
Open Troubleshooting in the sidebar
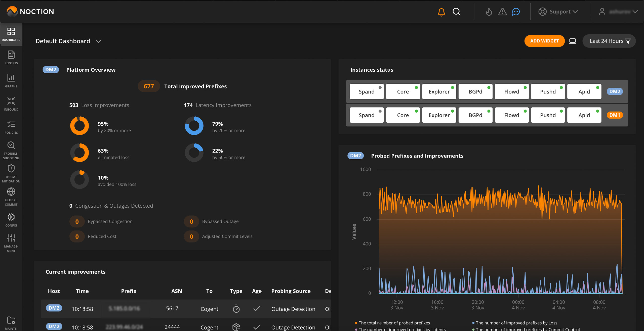(x=11, y=150)
